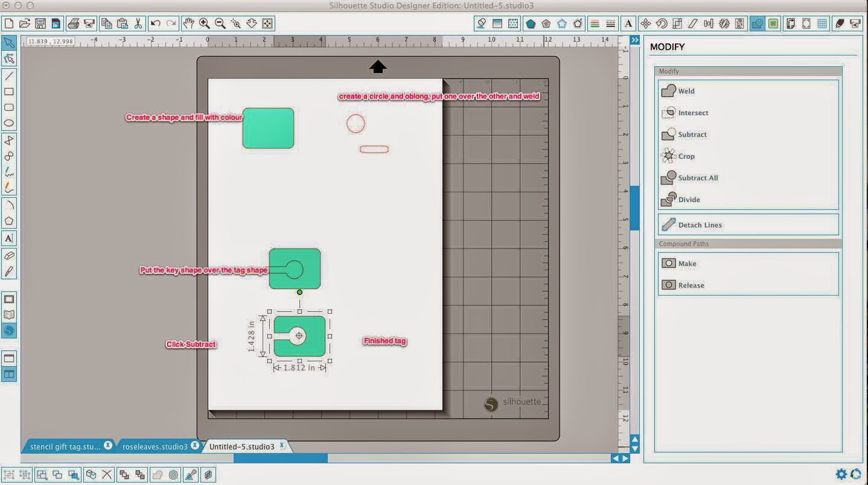This screenshot has width=868, height=485.
Task: Click the Save document icon
Action: tap(40, 24)
